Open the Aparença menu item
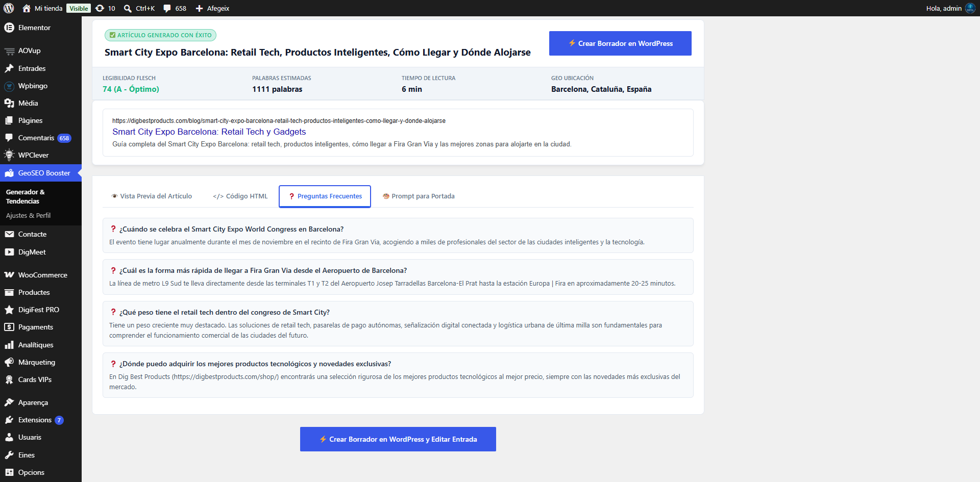The width and height of the screenshot is (980, 482). [41, 402]
